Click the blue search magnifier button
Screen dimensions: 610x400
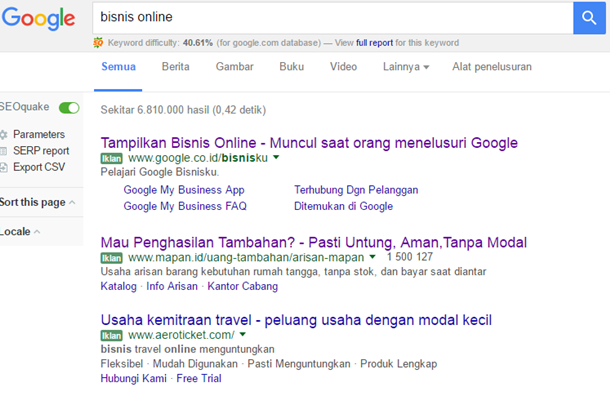589,18
